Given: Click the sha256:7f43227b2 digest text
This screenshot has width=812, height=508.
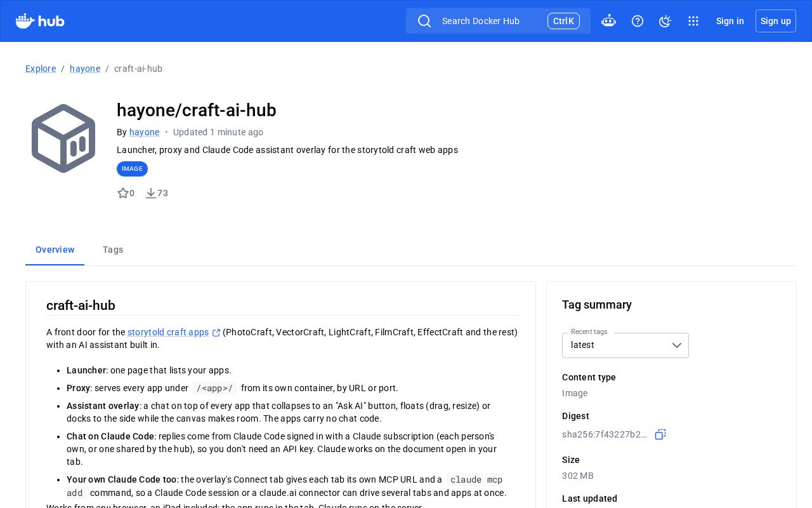Looking at the screenshot, I should click(605, 434).
